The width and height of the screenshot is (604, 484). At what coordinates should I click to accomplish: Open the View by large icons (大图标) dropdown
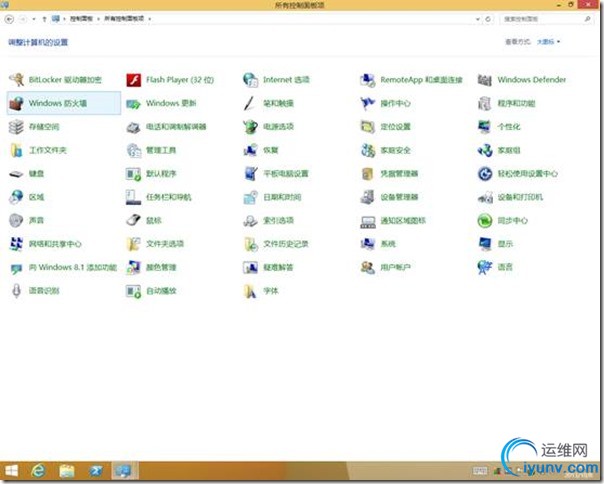pyautogui.click(x=549, y=42)
